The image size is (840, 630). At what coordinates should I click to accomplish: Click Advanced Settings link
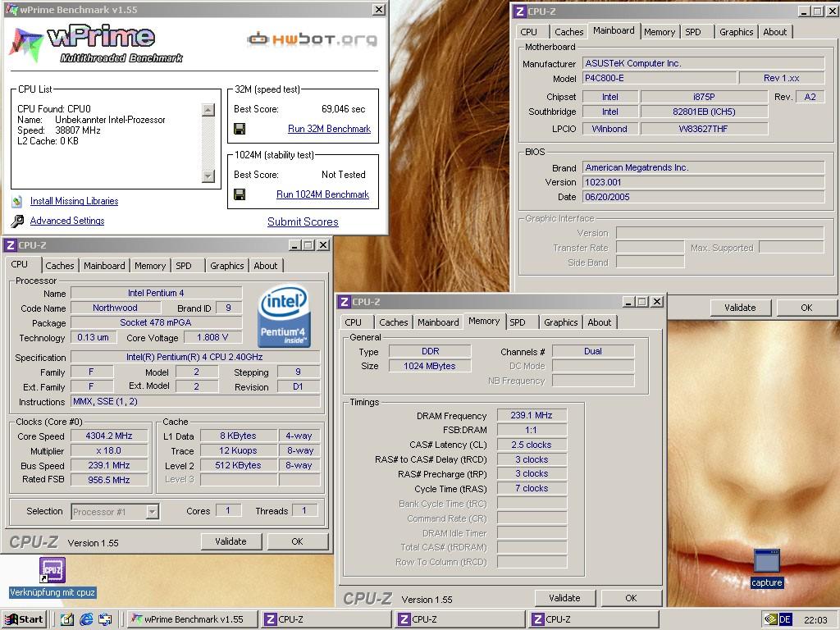tap(67, 221)
